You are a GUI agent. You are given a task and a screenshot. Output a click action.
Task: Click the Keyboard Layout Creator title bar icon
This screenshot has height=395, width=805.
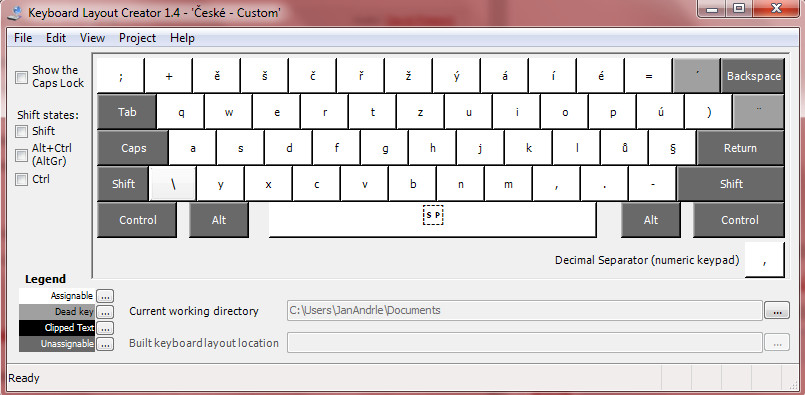click(x=15, y=13)
